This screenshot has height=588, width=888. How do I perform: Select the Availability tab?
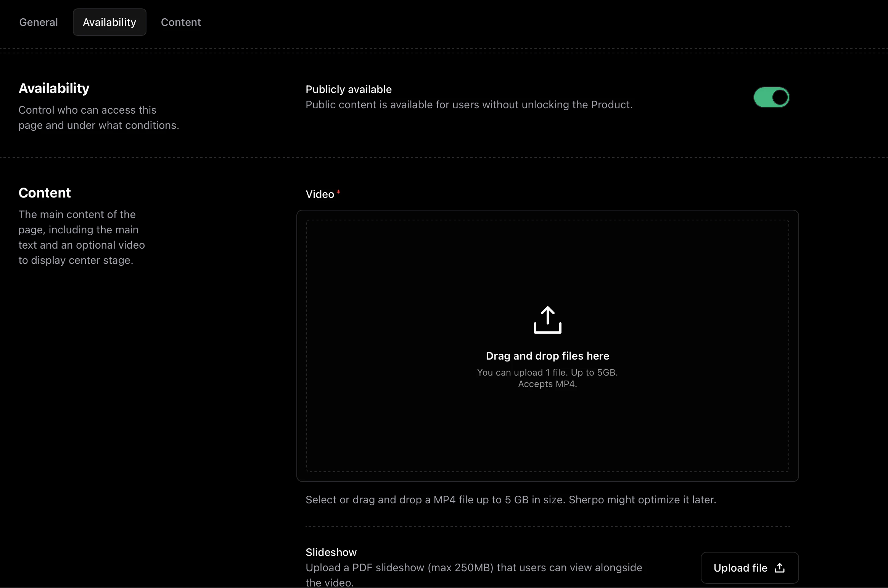click(109, 22)
